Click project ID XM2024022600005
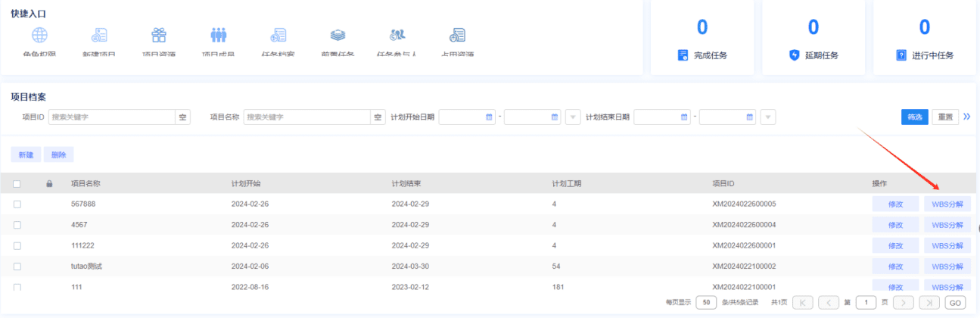The width and height of the screenshot is (980, 318). [744, 204]
